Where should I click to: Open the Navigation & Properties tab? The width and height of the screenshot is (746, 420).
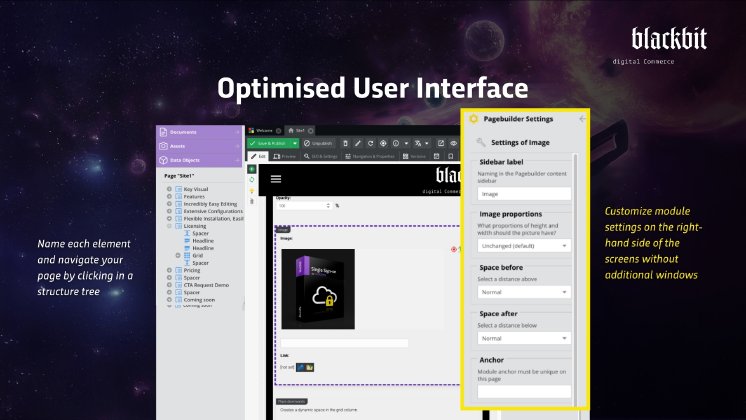point(370,156)
